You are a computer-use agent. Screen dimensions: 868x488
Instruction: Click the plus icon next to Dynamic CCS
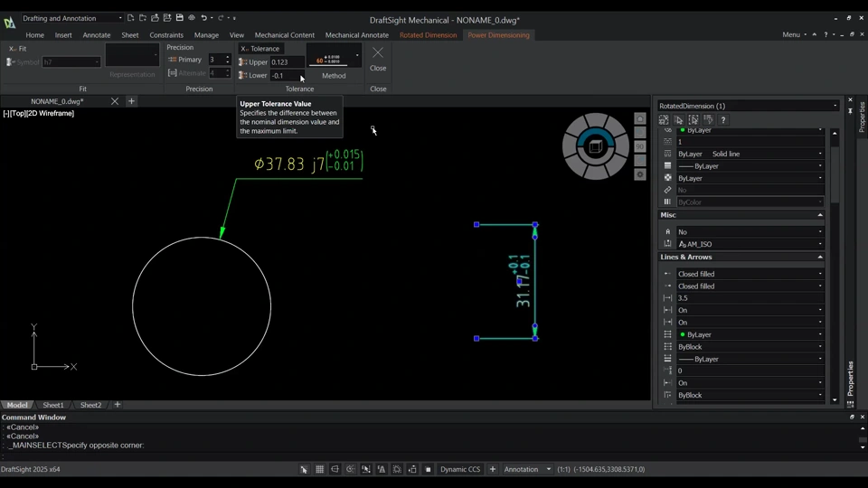point(493,470)
